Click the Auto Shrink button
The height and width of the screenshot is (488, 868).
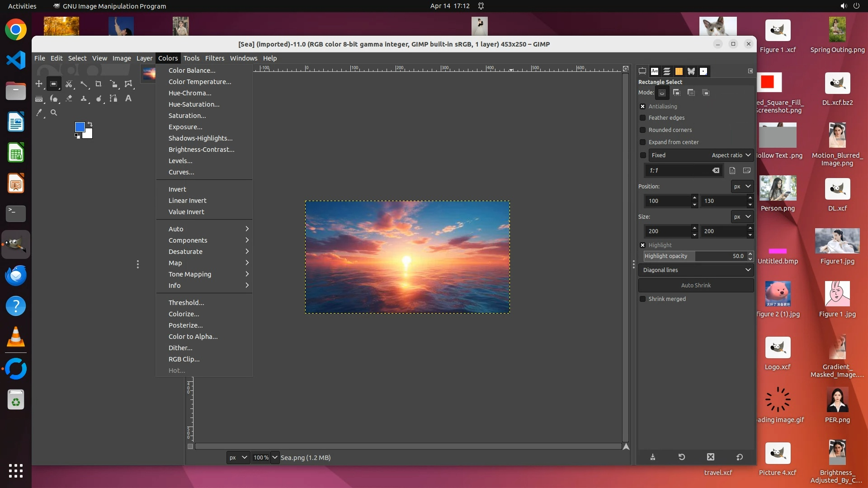coord(696,286)
